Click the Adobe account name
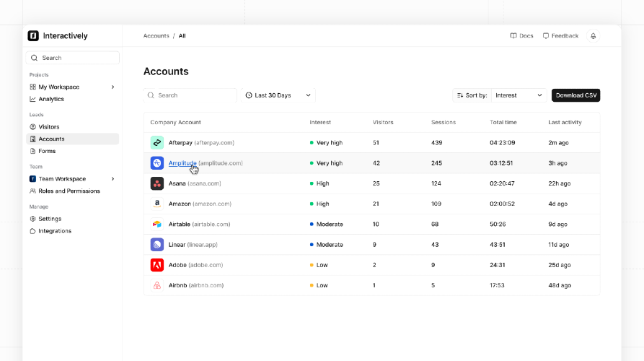The height and width of the screenshot is (361, 644). click(x=177, y=265)
